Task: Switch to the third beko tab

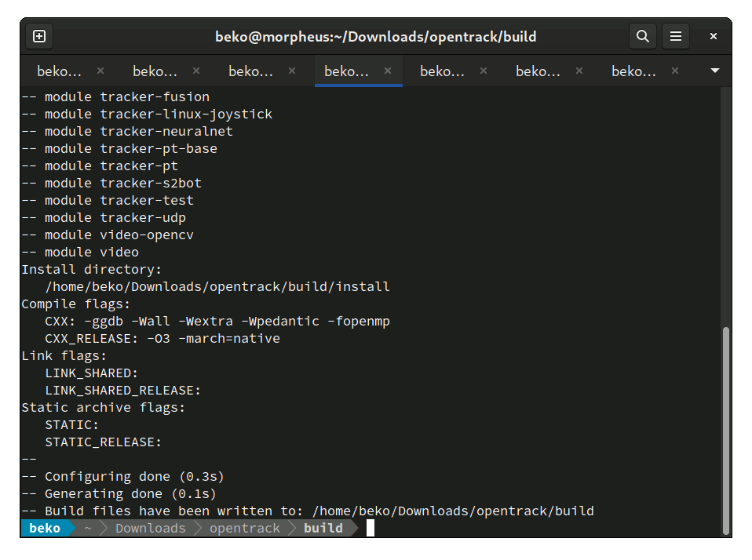Action: point(251,71)
